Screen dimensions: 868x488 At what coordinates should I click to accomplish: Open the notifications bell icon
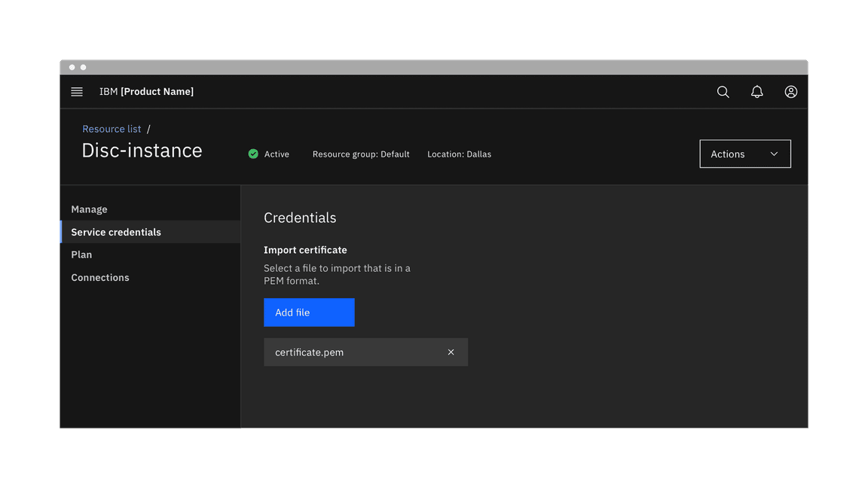(756, 91)
